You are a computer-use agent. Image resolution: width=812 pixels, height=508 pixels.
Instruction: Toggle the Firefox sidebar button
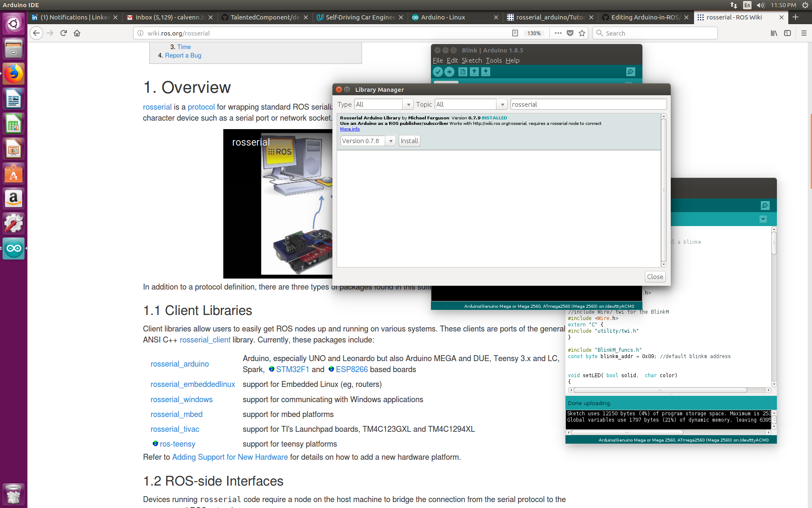[x=787, y=33]
